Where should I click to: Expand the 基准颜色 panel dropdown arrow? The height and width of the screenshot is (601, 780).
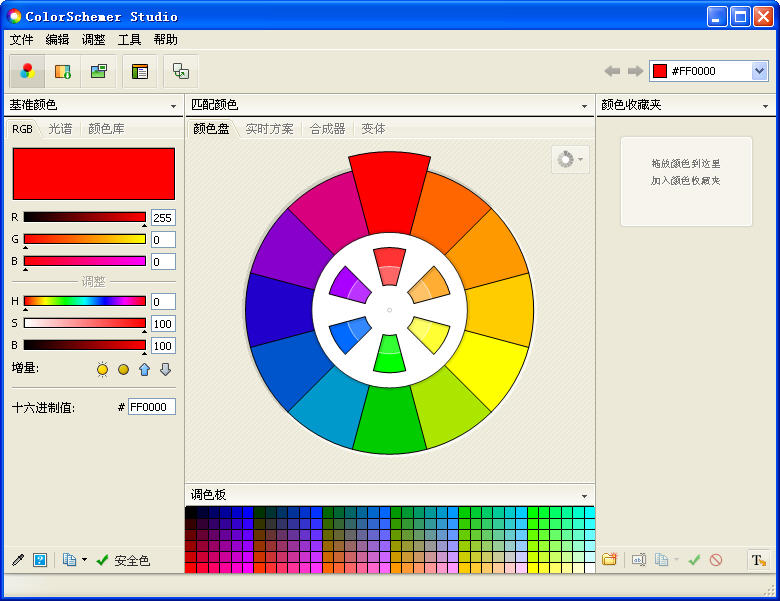[x=173, y=106]
